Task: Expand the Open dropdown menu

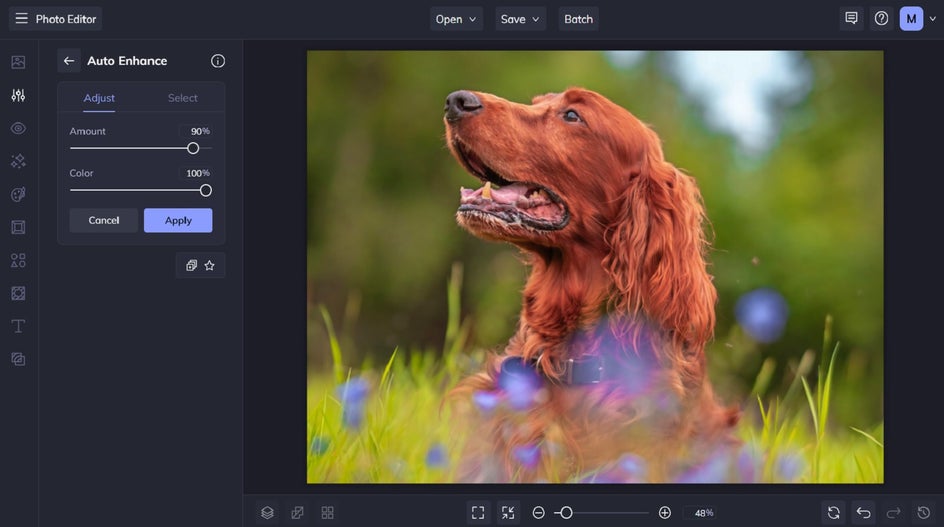Action: [456, 19]
